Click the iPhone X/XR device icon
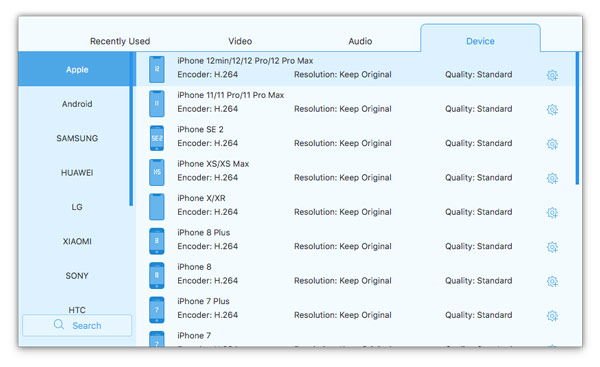 pos(157,207)
